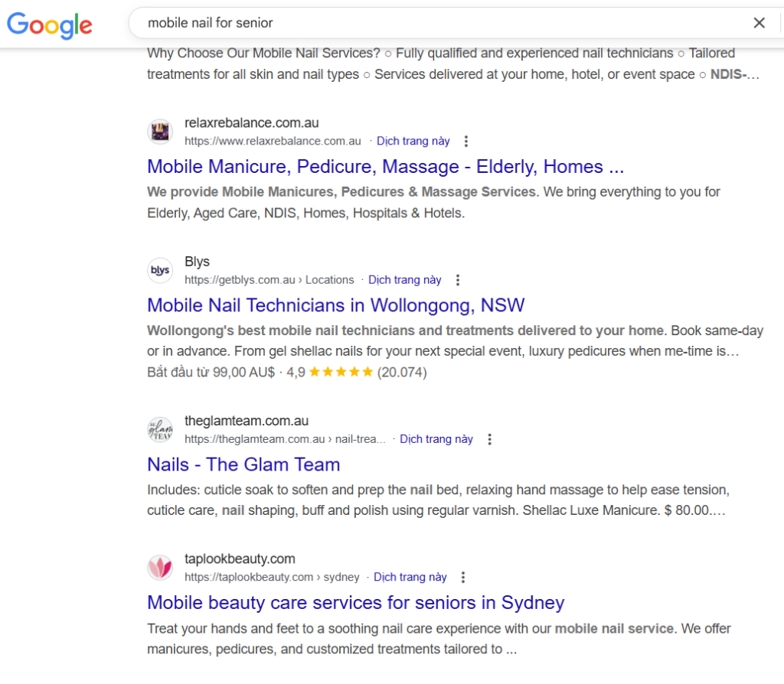Open 'Nails - The Glam Team' result

[x=243, y=464]
